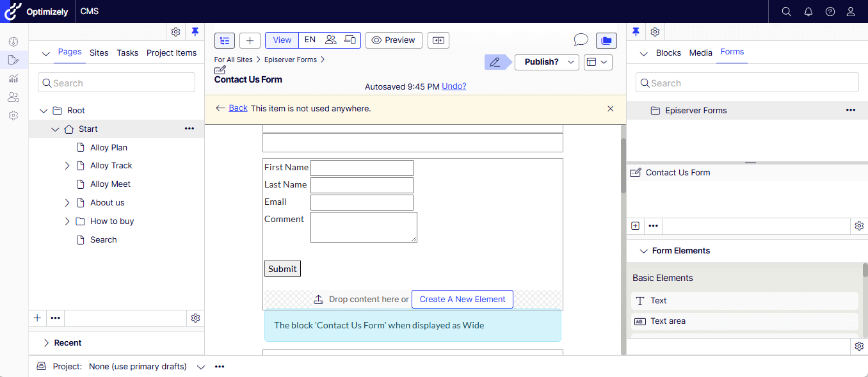Expand the Recent section
The image size is (868, 377).
46,343
